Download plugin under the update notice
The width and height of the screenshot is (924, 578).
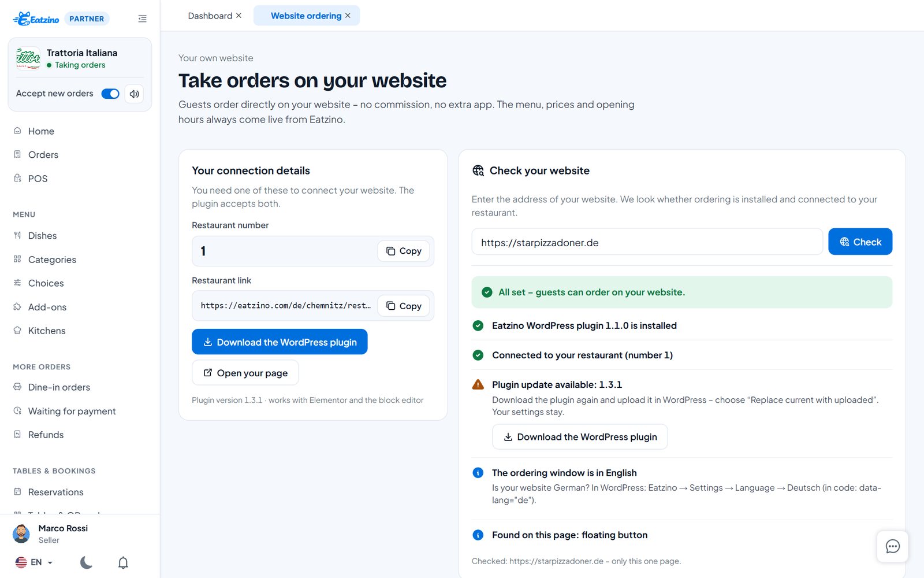pyautogui.click(x=580, y=437)
